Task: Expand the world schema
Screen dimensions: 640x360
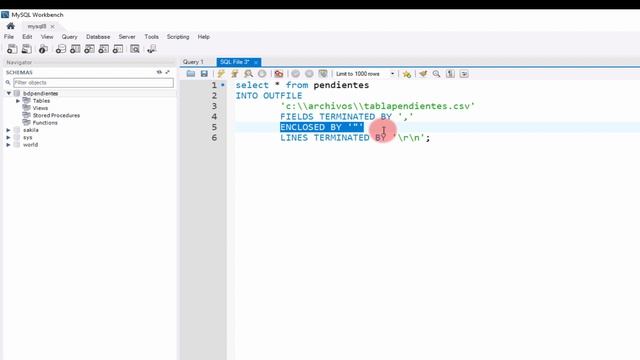Action: [9, 145]
